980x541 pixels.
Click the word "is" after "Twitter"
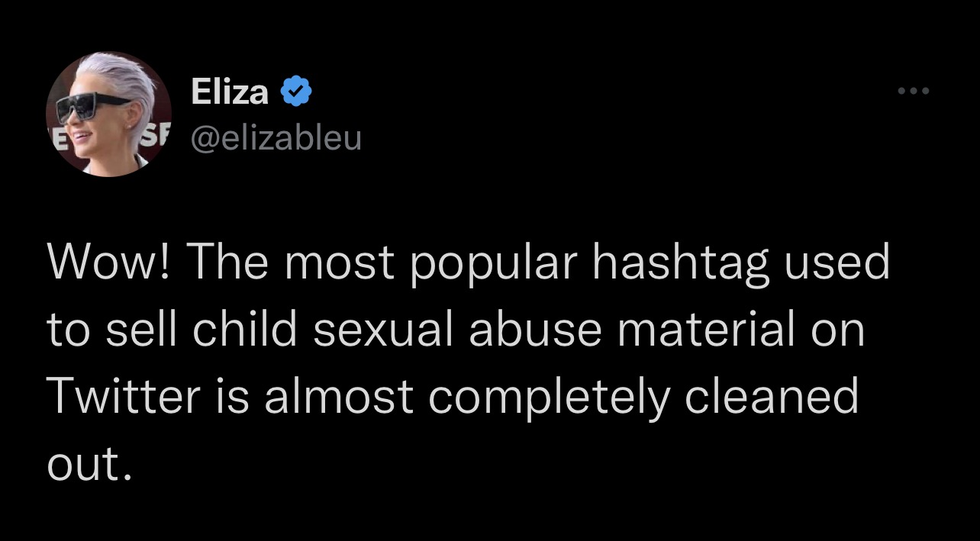235,396
